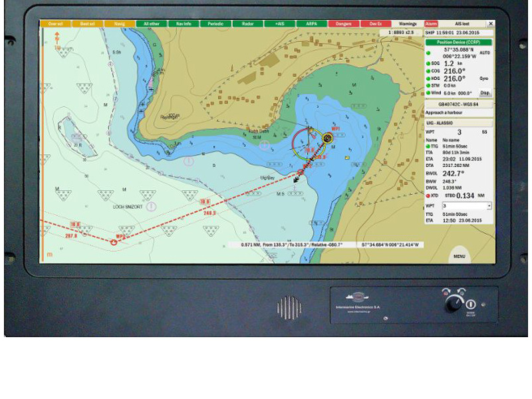Click caution symbol beside Loch Snizort label
Screen dimensions: 532x399
coord(152,207)
